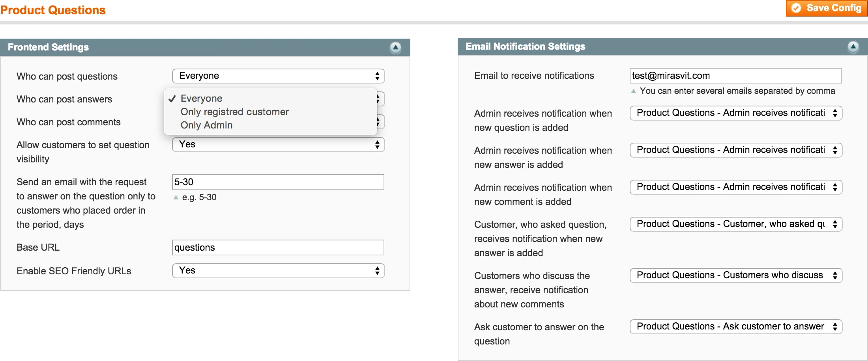Screen dimensions: 868x361
Task: Open the new answer admin notification template dropdown
Action: pos(735,150)
